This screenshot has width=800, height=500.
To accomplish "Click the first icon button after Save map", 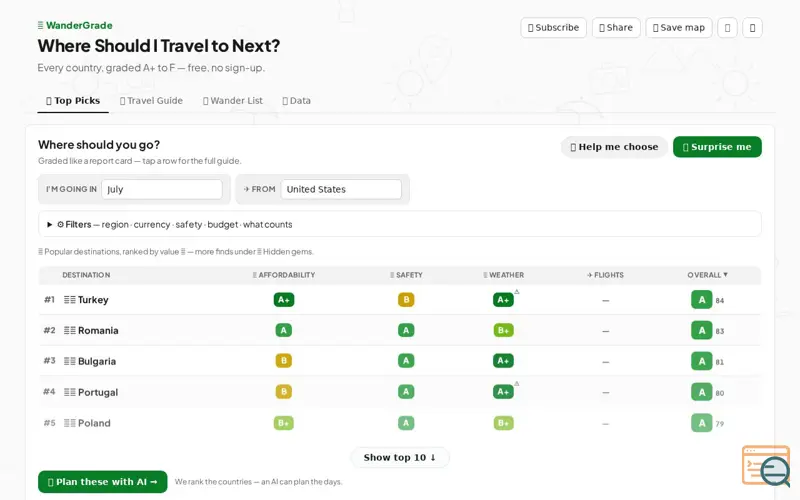I will pyautogui.click(x=728, y=28).
